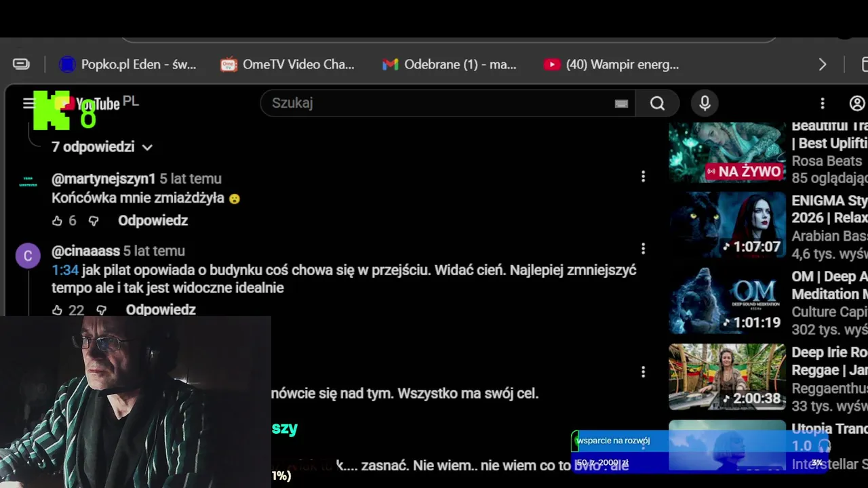Open the OM Deep Meditation video thumbnail
868x488 pixels.
pos(727,301)
